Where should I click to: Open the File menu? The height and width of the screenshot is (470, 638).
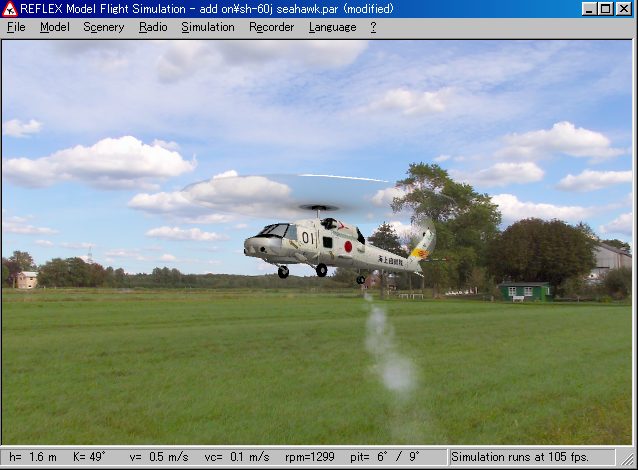16,27
